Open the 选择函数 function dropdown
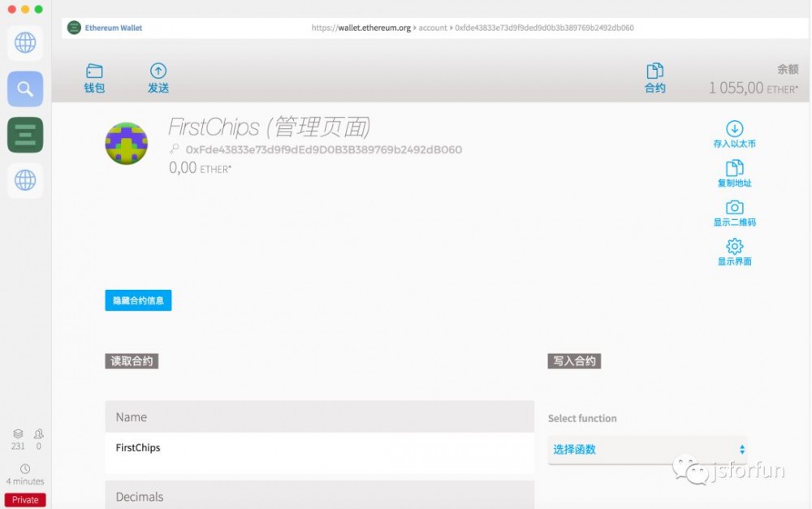 pos(647,450)
